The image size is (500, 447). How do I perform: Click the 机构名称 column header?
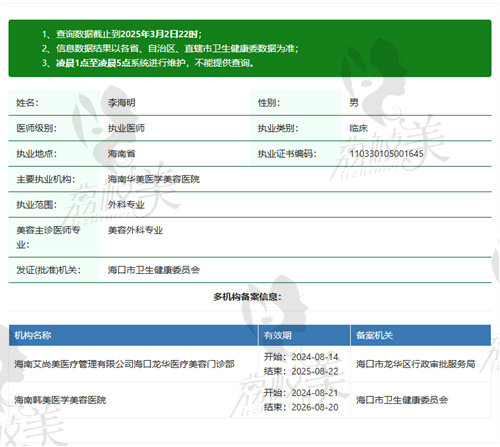click(33, 335)
